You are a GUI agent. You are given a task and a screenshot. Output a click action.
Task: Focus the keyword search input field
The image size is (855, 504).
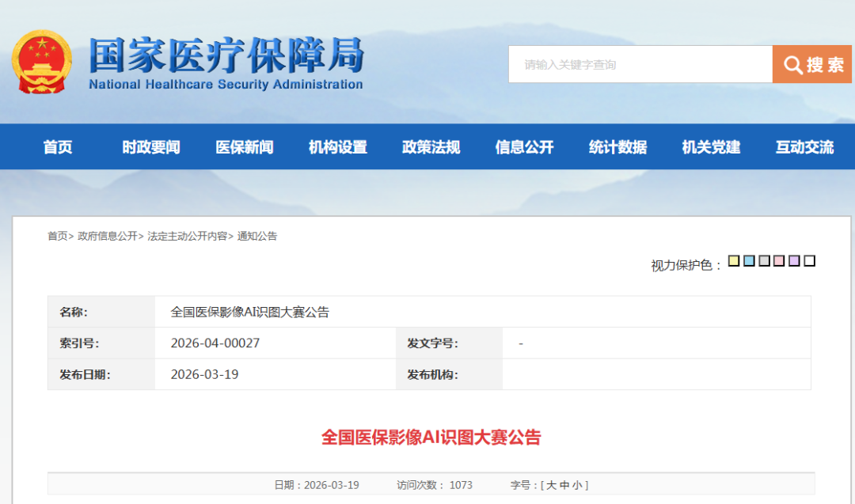[640, 64]
